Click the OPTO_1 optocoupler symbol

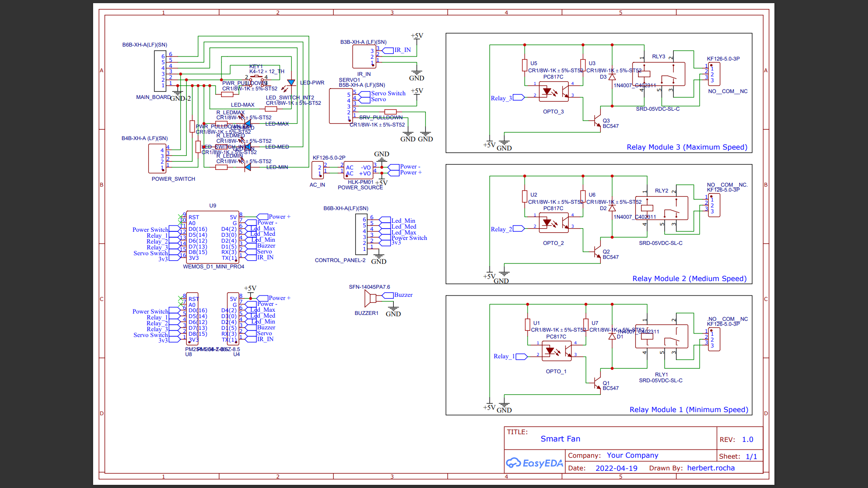coord(556,351)
